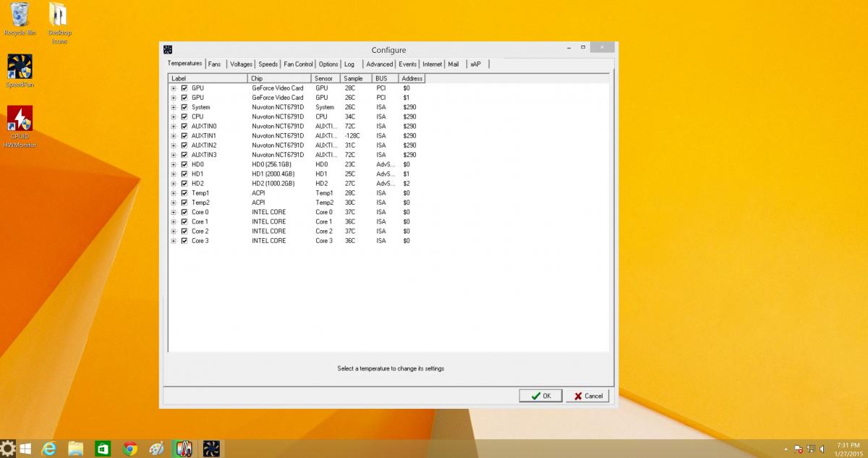Open the Fan Control tab
This screenshot has height=458, width=868.
(x=299, y=64)
